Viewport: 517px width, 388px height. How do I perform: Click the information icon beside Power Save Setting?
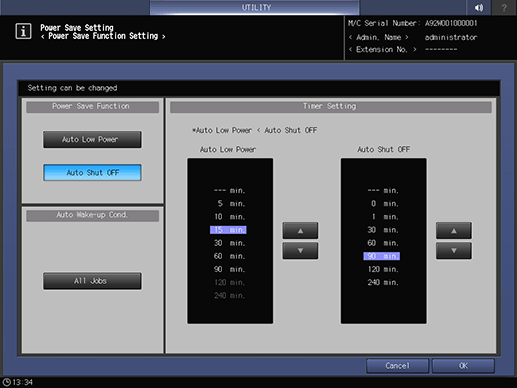coord(23,31)
